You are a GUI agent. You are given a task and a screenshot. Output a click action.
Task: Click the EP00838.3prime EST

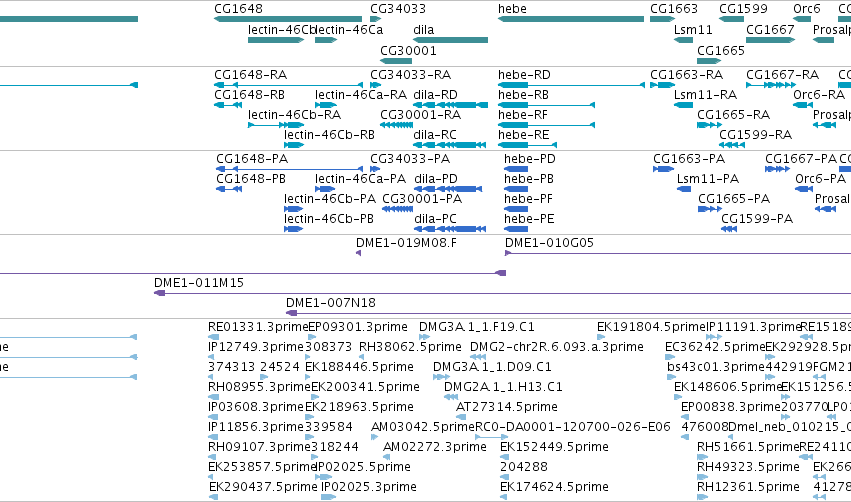click(x=685, y=417)
